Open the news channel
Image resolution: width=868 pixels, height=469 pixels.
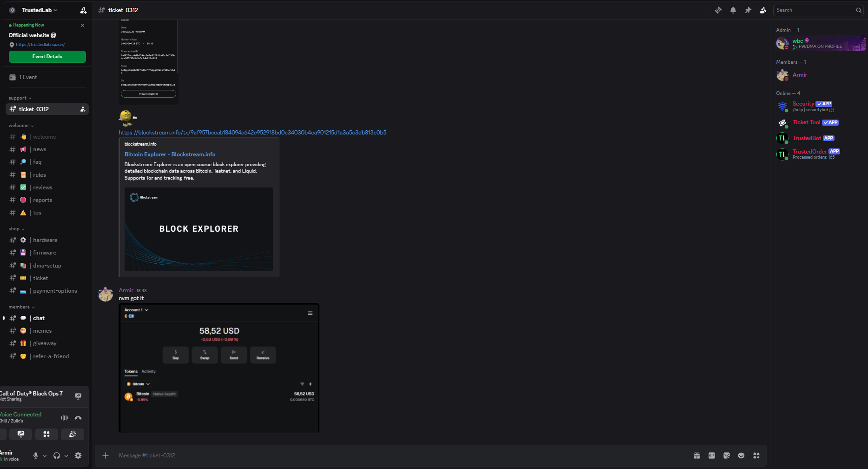[x=47, y=149]
